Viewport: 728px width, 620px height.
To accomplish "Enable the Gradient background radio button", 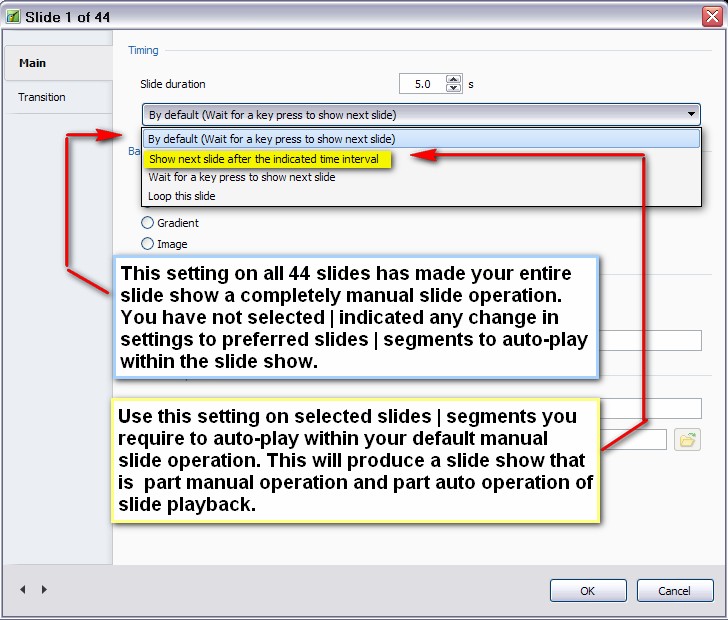I will [x=148, y=223].
